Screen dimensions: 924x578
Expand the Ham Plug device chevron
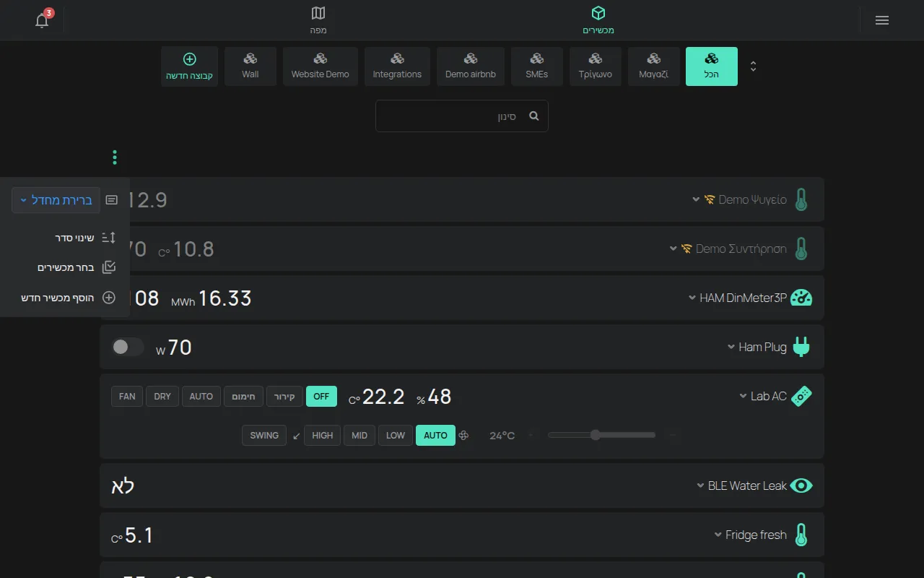731,347
